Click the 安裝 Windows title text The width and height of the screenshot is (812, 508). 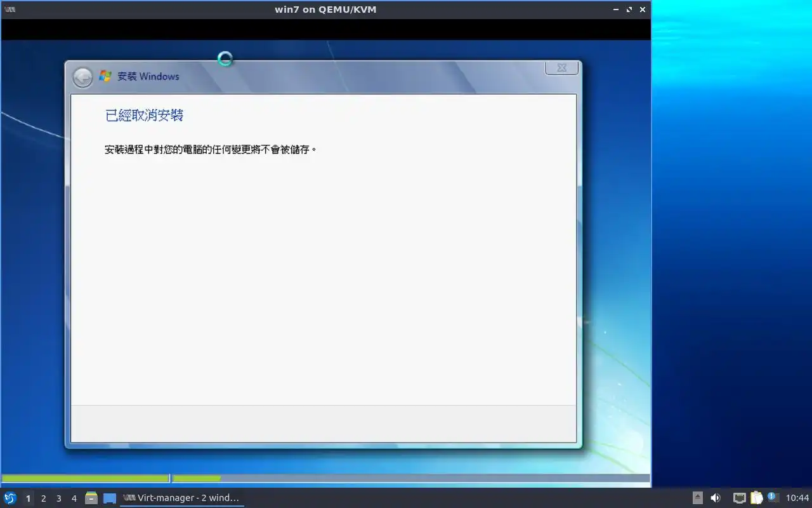(148, 76)
